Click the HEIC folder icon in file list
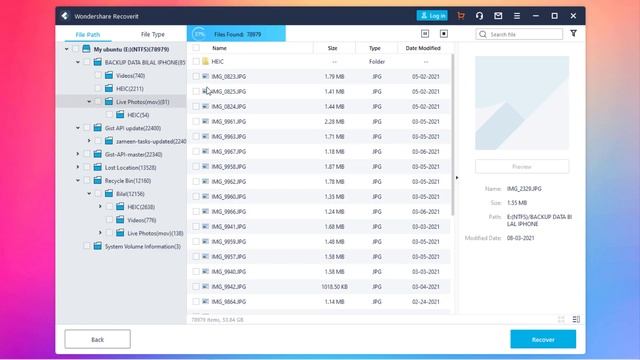Viewport: 640px width, 360px height. [205, 61]
